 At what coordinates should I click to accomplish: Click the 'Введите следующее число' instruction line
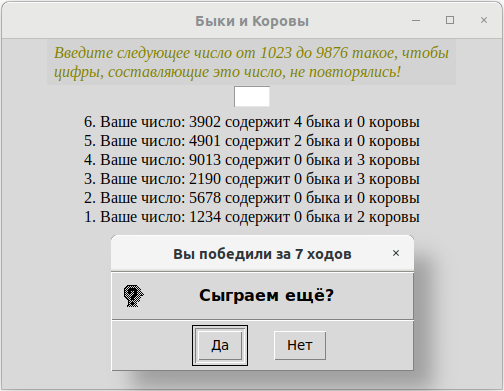click(251, 53)
